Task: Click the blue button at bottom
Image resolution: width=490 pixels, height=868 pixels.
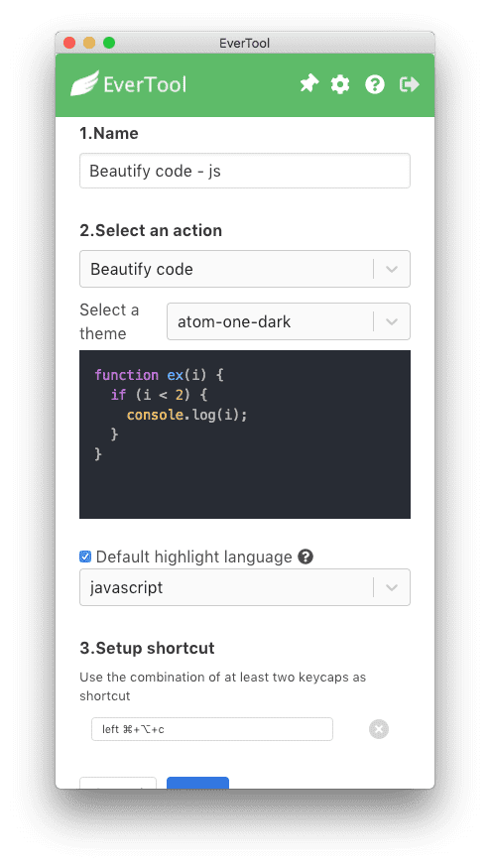Action: 197,783
